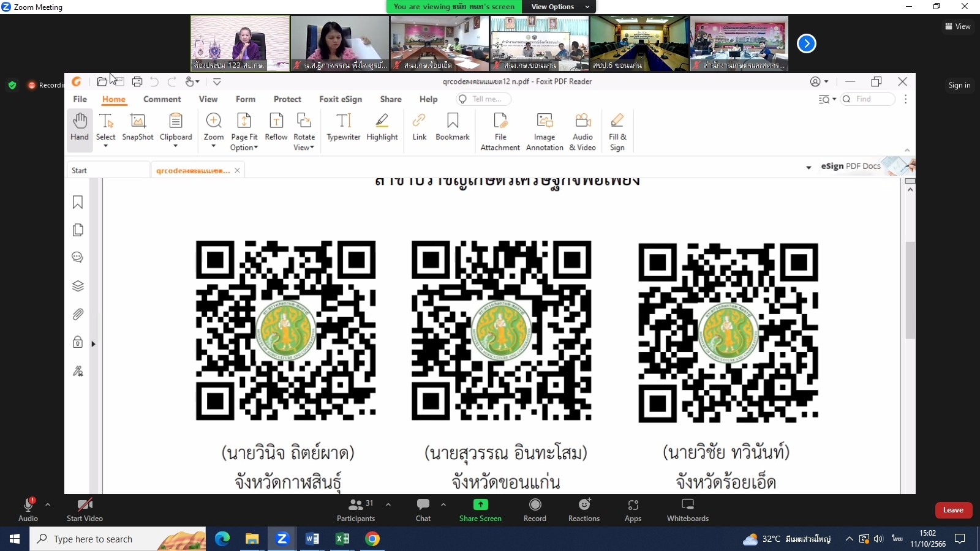Click the taskbar search box
This screenshot has height=551, width=980.
coord(118,539)
